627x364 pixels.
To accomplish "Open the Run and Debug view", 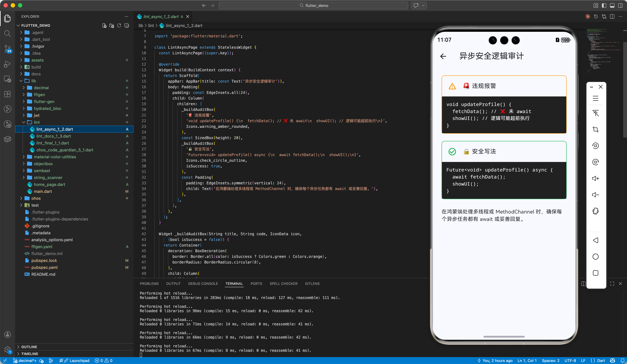I will (8, 64).
